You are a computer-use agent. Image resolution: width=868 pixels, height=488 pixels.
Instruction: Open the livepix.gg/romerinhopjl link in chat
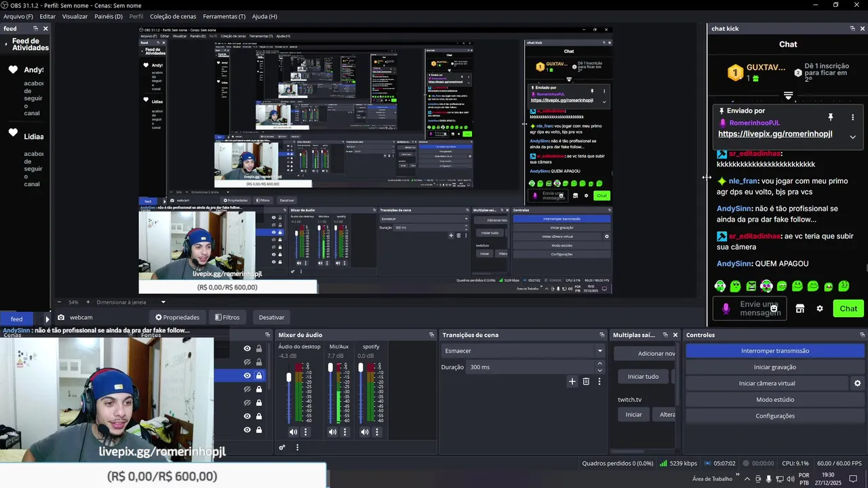click(x=775, y=134)
